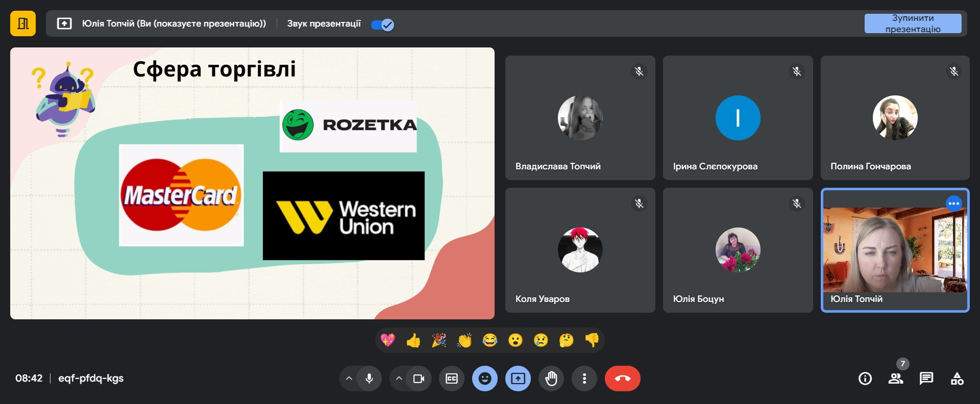This screenshot has width=980, height=404.
Task: Send the thumbs up reaction
Action: pyautogui.click(x=413, y=340)
